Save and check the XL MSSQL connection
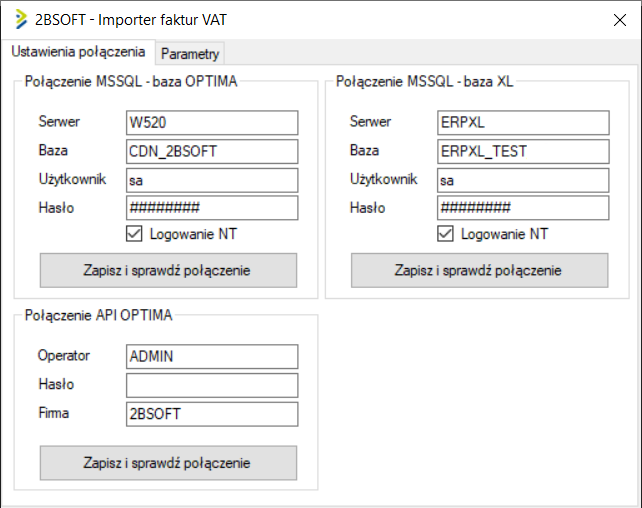The image size is (642, 508). click(x=479, y=270)
